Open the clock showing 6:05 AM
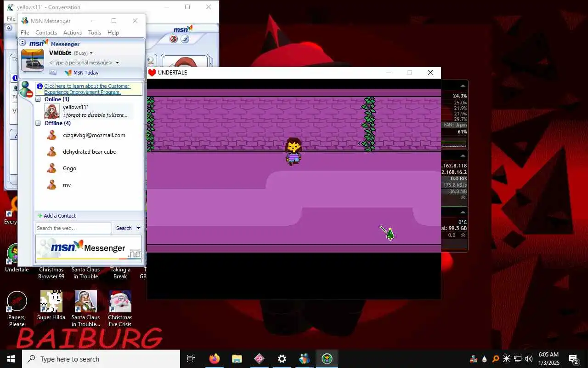This screenshot has height=368, width=588. [548, 359]
